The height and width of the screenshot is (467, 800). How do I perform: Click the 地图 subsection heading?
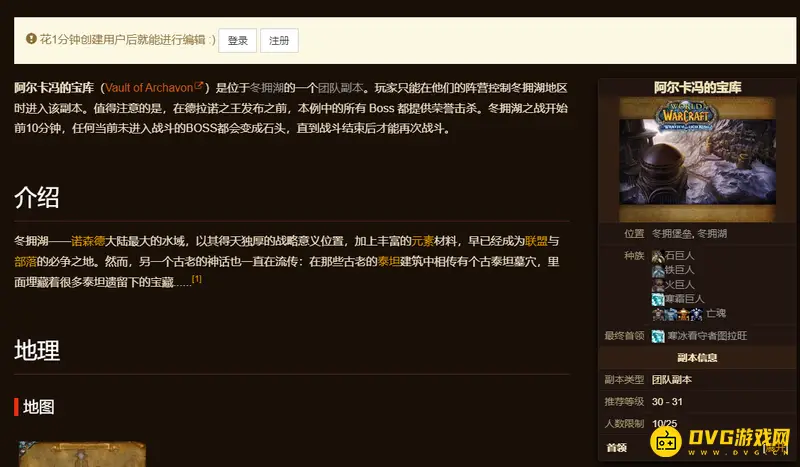click(39, 407)
